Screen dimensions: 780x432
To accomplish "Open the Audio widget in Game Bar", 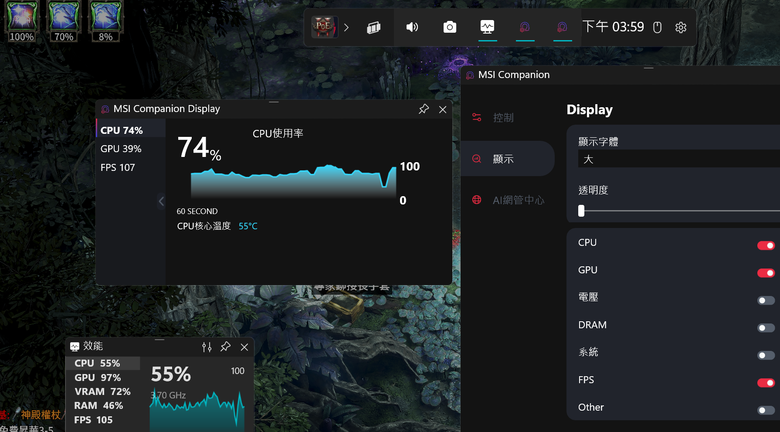I will pos(412,27).
